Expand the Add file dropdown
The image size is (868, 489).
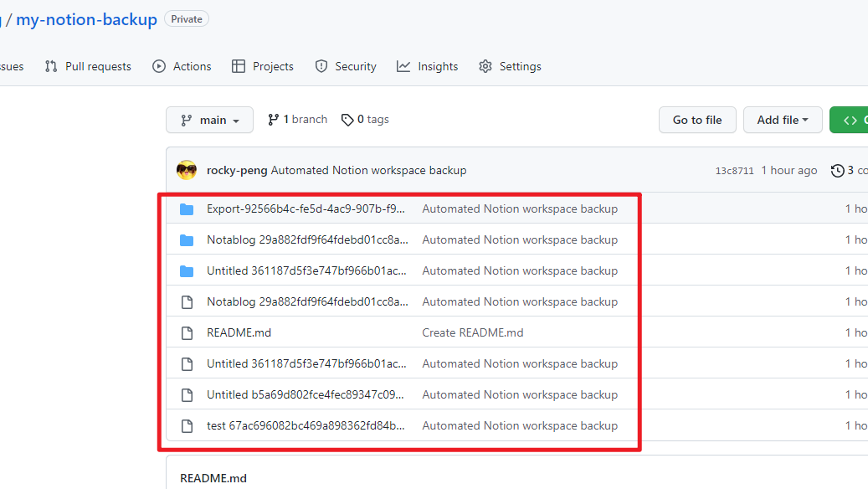tap(783, 120)
